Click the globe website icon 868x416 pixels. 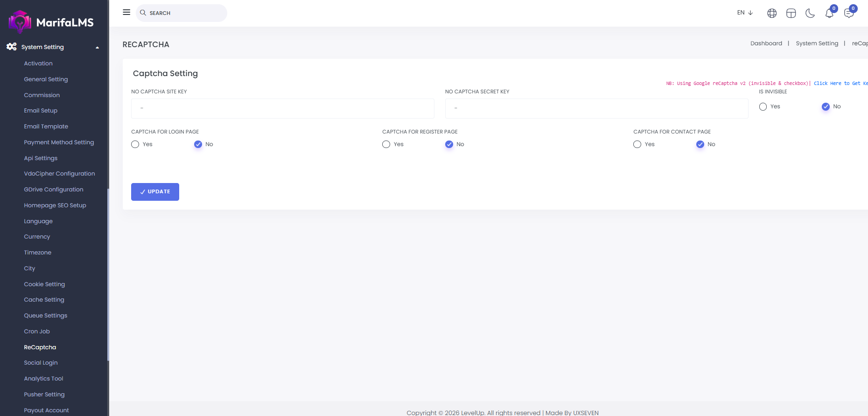pyautogui.click(x=772, y=13)
